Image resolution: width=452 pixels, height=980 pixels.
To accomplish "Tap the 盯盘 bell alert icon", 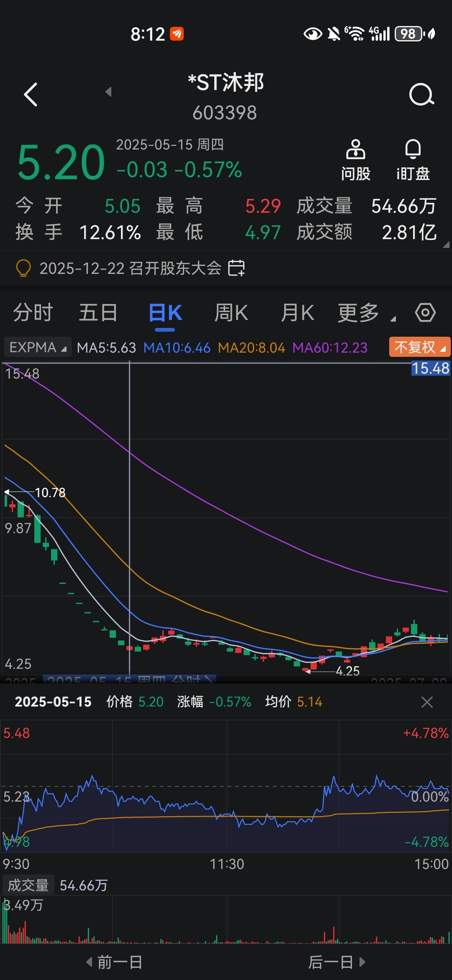I will (x=413, y=160).
